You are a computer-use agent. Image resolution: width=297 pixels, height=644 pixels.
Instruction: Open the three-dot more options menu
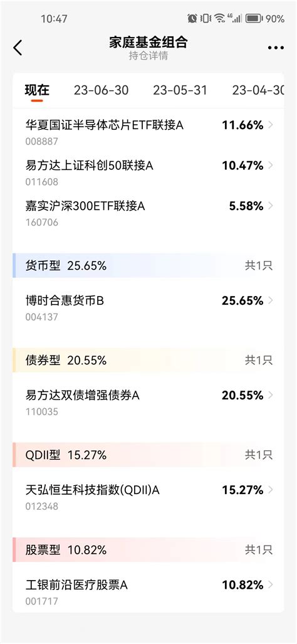click(x=276, y=48)
